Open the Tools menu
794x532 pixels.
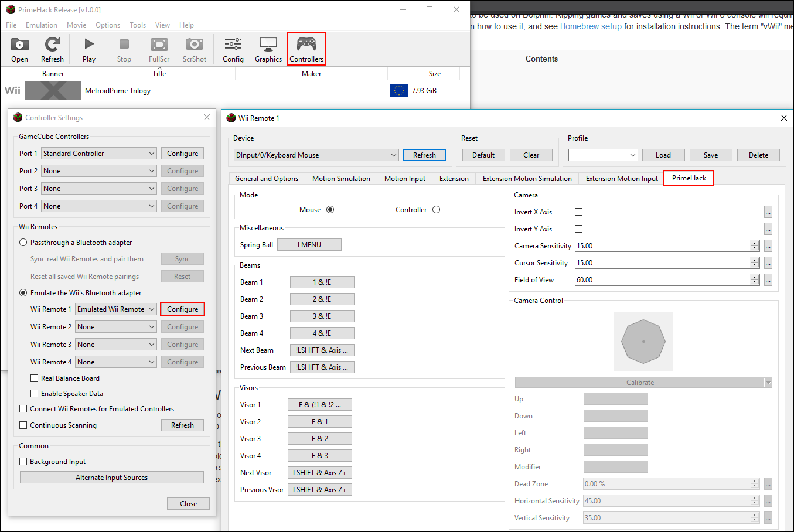click(x=138, y=25)
